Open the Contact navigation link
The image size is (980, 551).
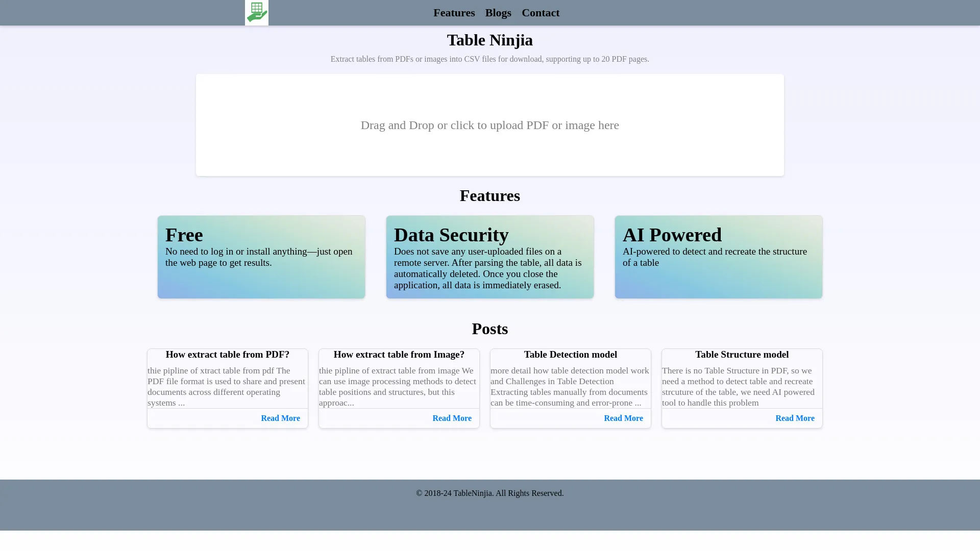pos(541,12)
